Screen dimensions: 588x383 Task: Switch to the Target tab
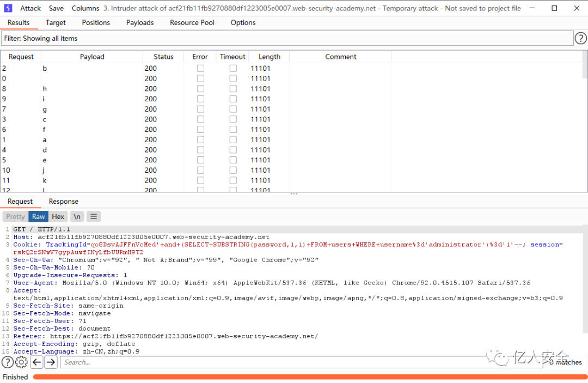(56, 22)
